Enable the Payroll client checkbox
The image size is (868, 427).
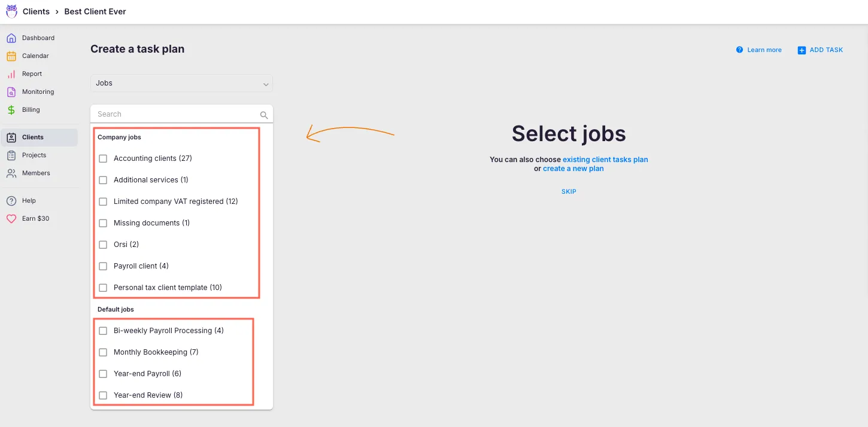point(103,266)
